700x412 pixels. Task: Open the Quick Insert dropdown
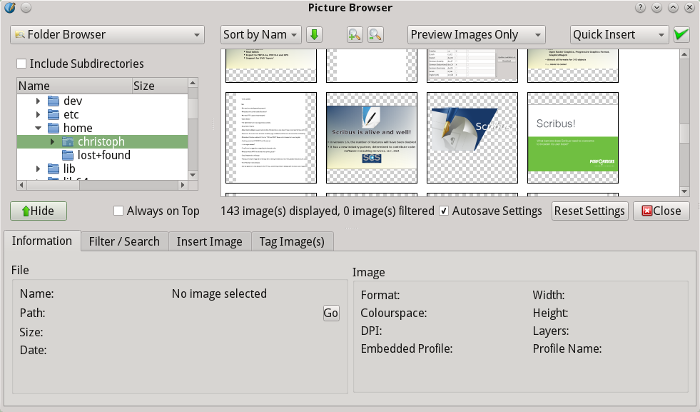tap(619, 34)
